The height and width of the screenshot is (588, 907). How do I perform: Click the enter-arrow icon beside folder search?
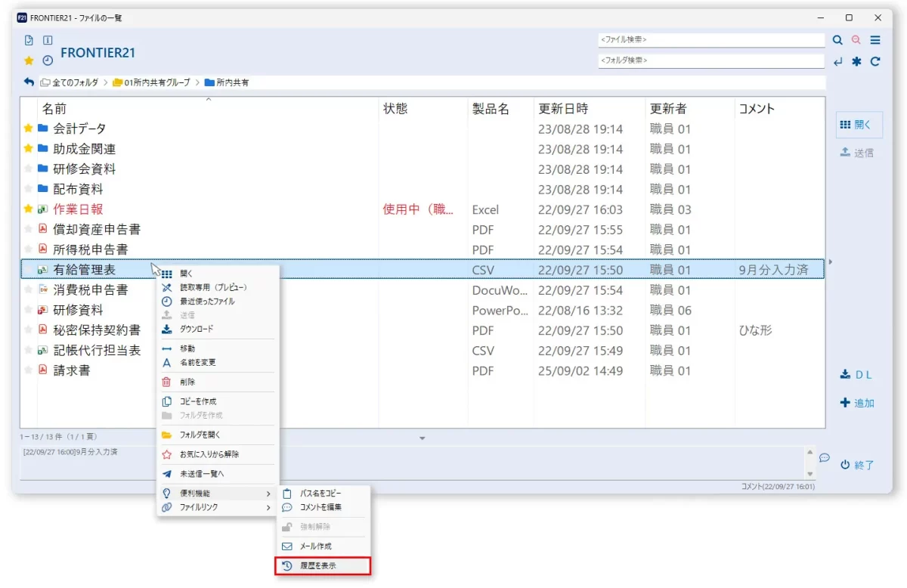click(x=837, y=61)
